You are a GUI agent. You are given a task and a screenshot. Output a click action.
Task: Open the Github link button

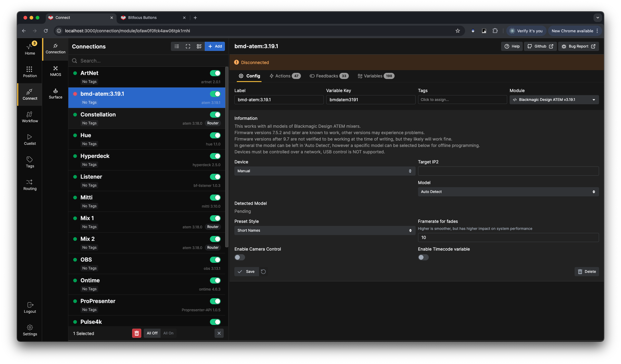click(x=540, y=46)
